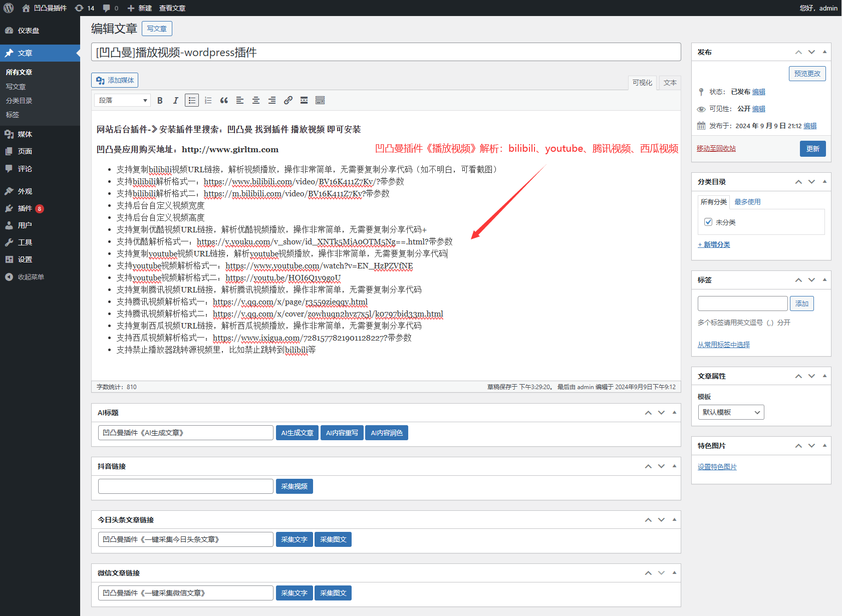Move the 微信文章链接 panel up
Image resolution: width=842 pixels, height=616 pixels.
pos(648,573)
